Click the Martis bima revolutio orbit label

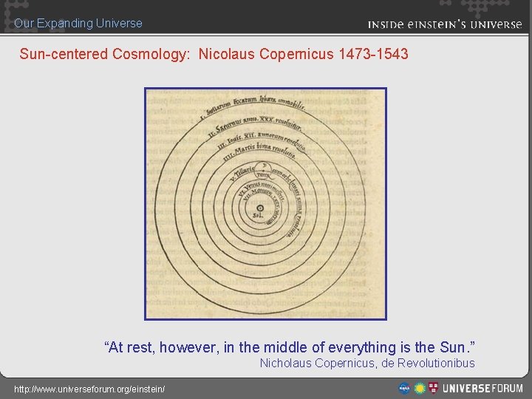coord(259,151)
